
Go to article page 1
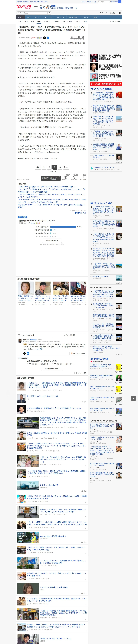44,167
